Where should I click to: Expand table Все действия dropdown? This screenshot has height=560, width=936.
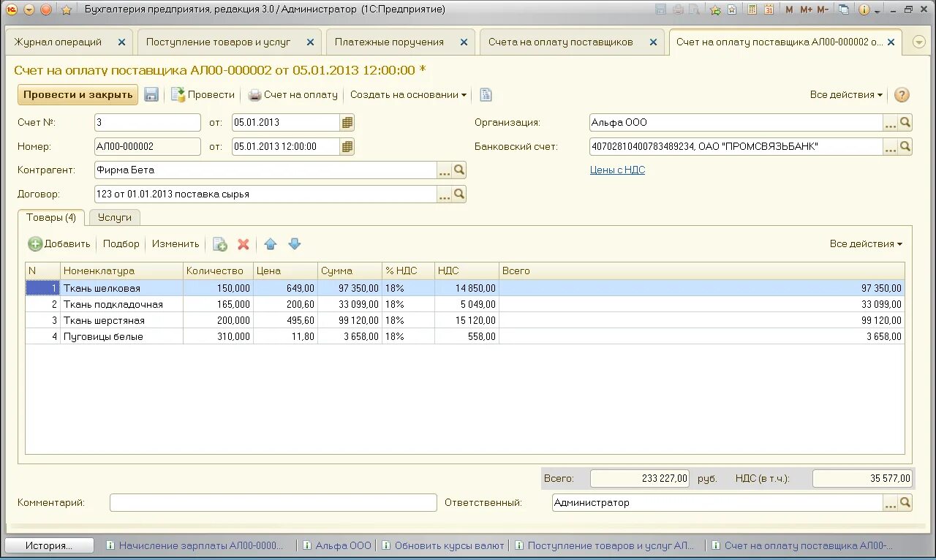866,243
